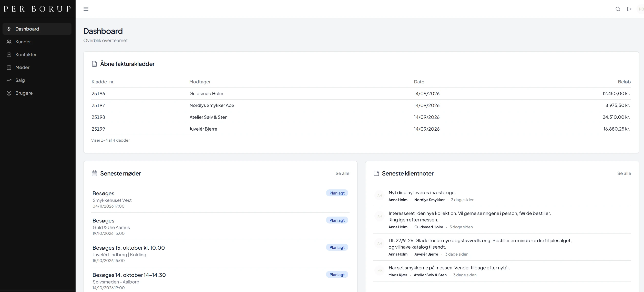Click the Kontakter contact-card icon
Screen dimensions: 644x292
point(9,55)
